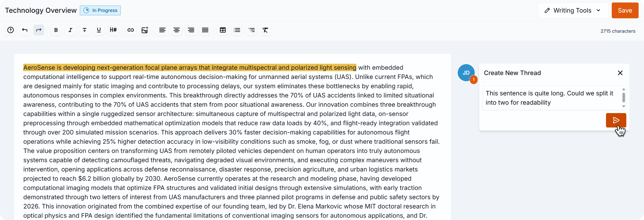Toggle bold formatting
This screenshot has height=220, width=644.
pyautogui.click(x=56, y=30)
